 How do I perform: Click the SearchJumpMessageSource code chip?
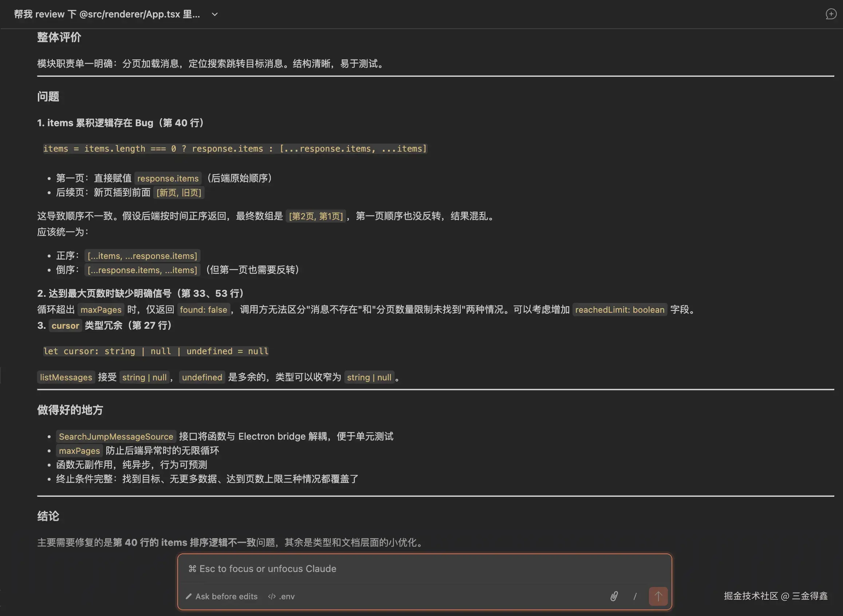coord(116,436)
